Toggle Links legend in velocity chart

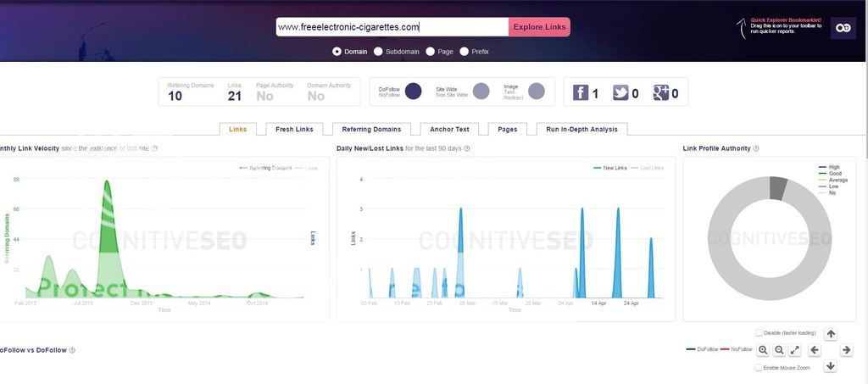click(x=307, y=168)
